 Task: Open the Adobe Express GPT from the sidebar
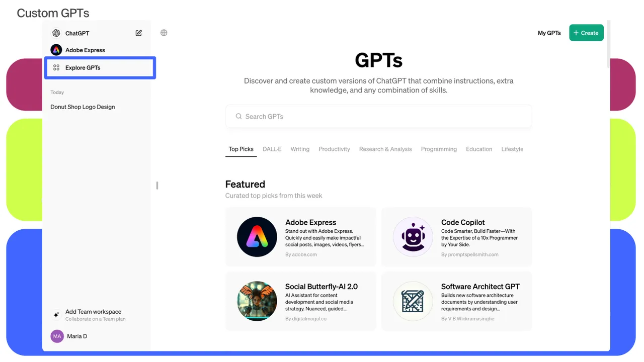tap(78, 50)
